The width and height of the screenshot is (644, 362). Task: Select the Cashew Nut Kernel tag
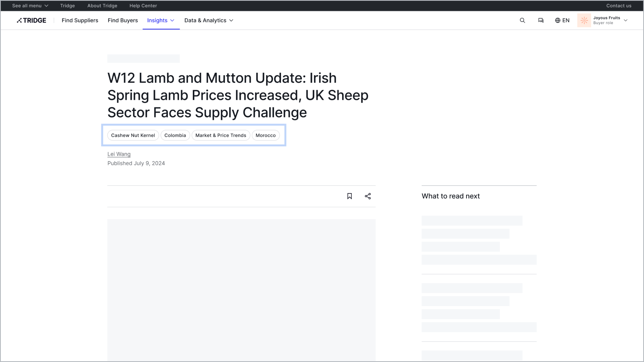point(133,136)
